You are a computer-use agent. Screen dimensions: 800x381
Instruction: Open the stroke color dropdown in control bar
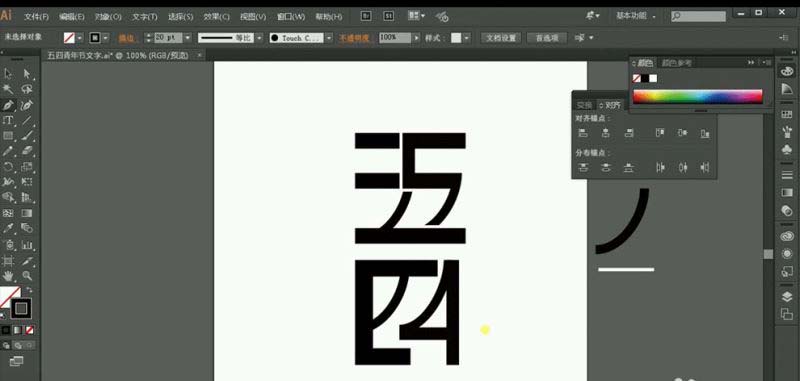(106, 38)
